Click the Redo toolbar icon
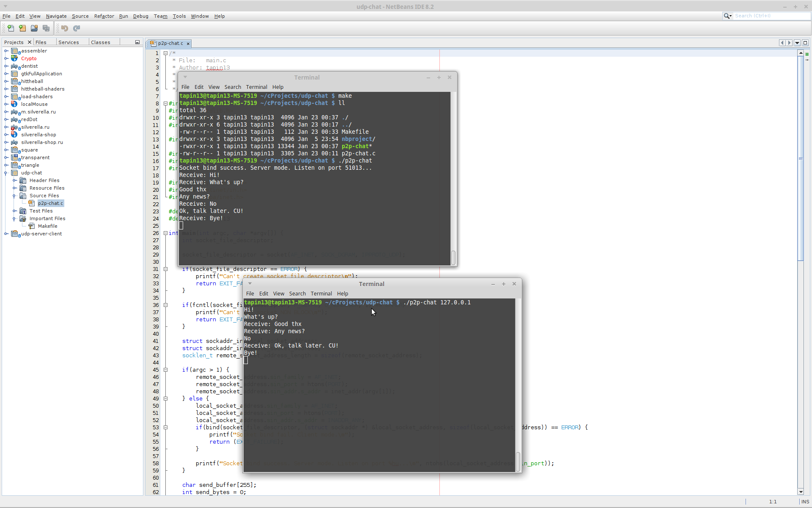The height and width of the screenshot is (508, 812). [77, 28]
